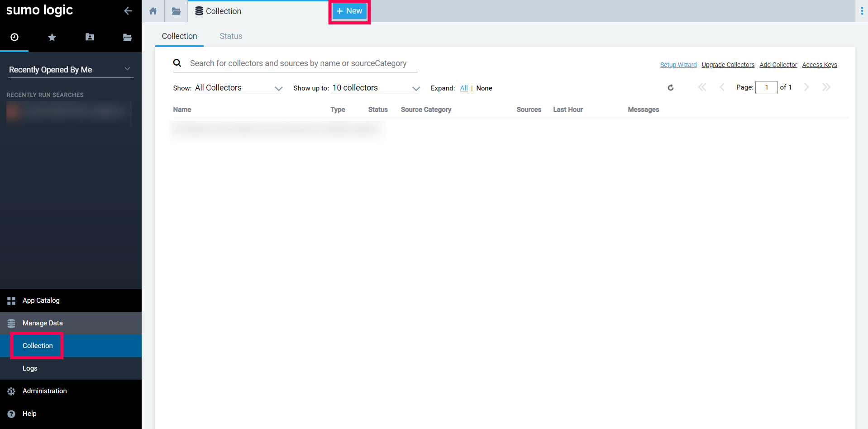
Task: Open the Setup Wizard link
Action: point(678,65)
